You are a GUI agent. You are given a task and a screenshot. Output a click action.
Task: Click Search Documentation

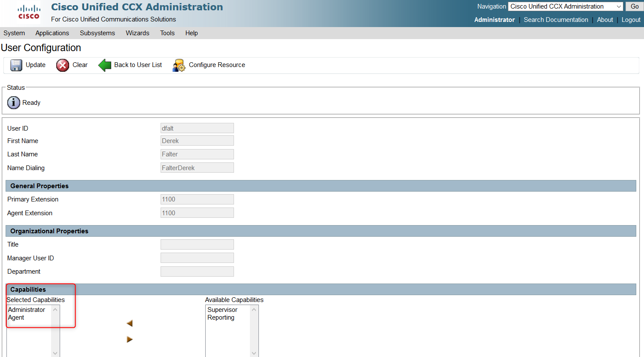[x=556, y=20]
